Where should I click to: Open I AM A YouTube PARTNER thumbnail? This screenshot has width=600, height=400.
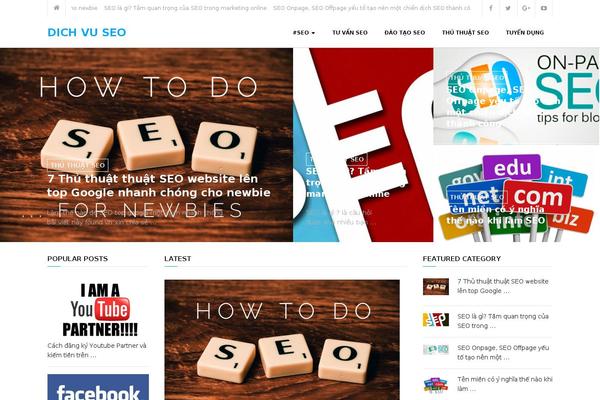(x=99, y=310)
